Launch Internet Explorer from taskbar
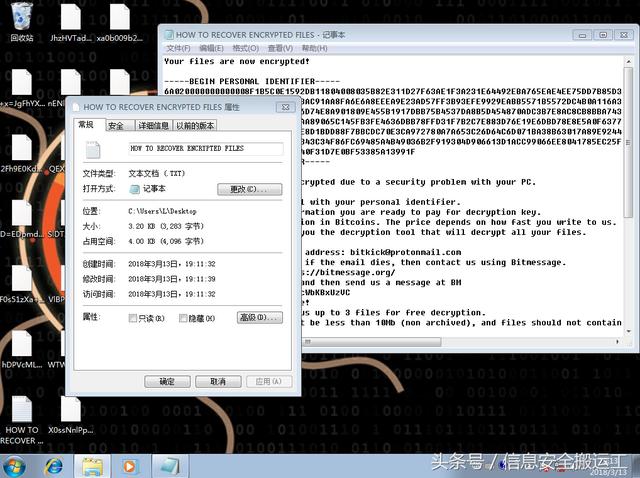 click(x=53, y=467)
